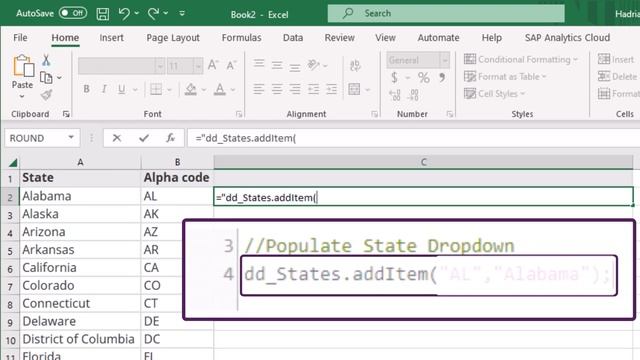
Task: Click Middle Align icon
Action: [277, 65]
